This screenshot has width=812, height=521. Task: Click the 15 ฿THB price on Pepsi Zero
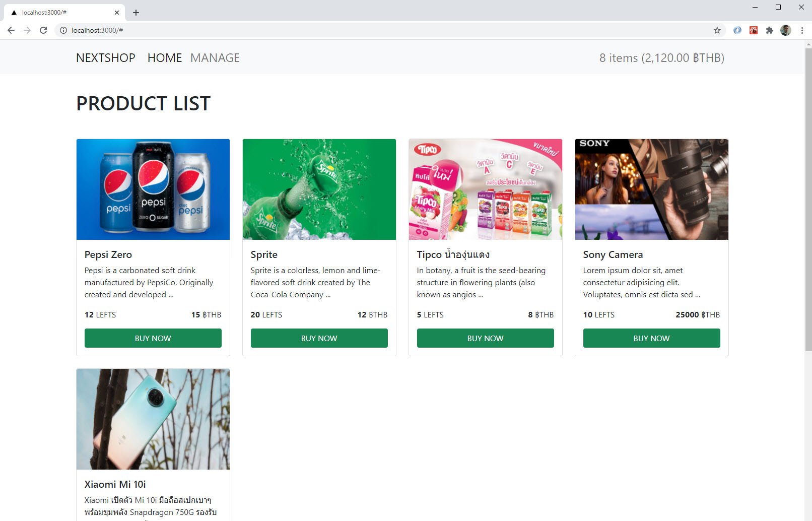[206, 314]
